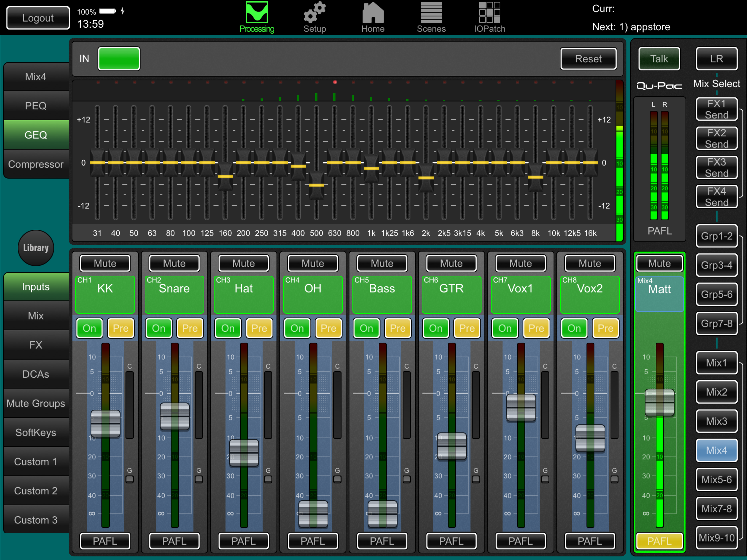Enable PAFL on CH8 Vox2

(x=590, y=541)
